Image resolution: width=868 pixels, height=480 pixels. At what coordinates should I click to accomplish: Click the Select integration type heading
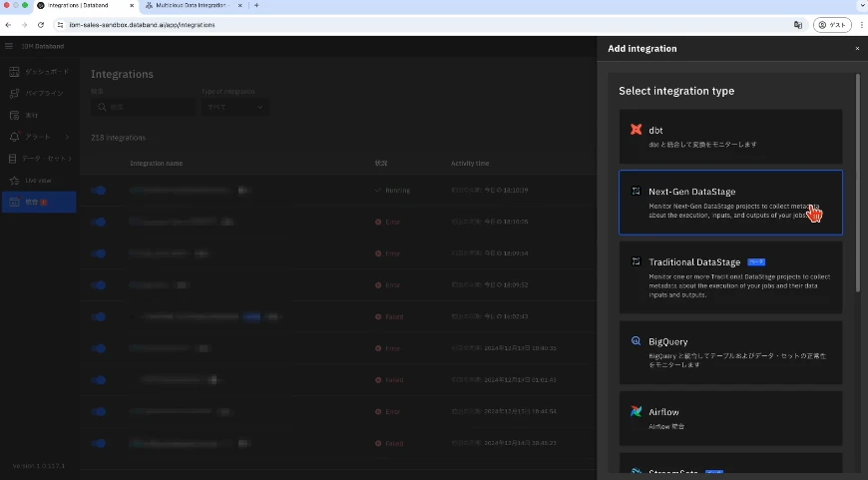pyautogui.click(x=676, y=91)
